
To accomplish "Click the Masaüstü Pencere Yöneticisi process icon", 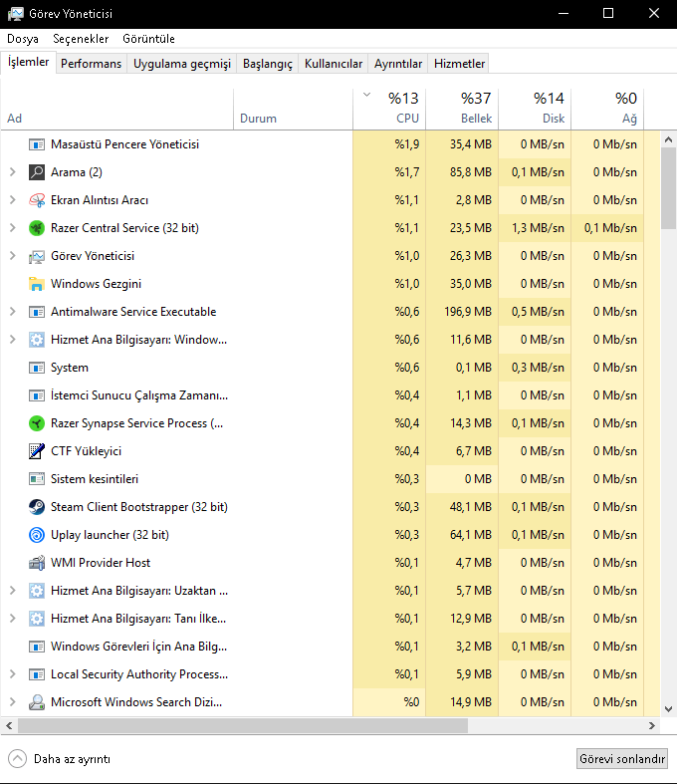I will click(37, 144).
